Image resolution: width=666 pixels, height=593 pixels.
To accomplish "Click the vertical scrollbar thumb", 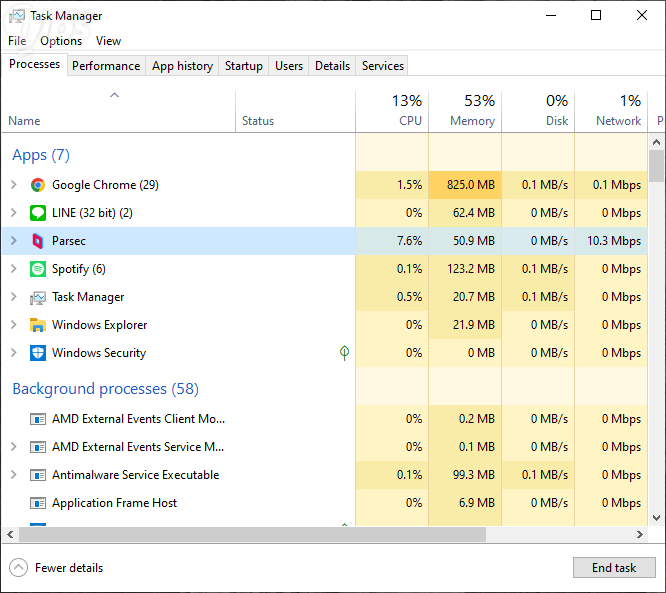I will (657, 166).
